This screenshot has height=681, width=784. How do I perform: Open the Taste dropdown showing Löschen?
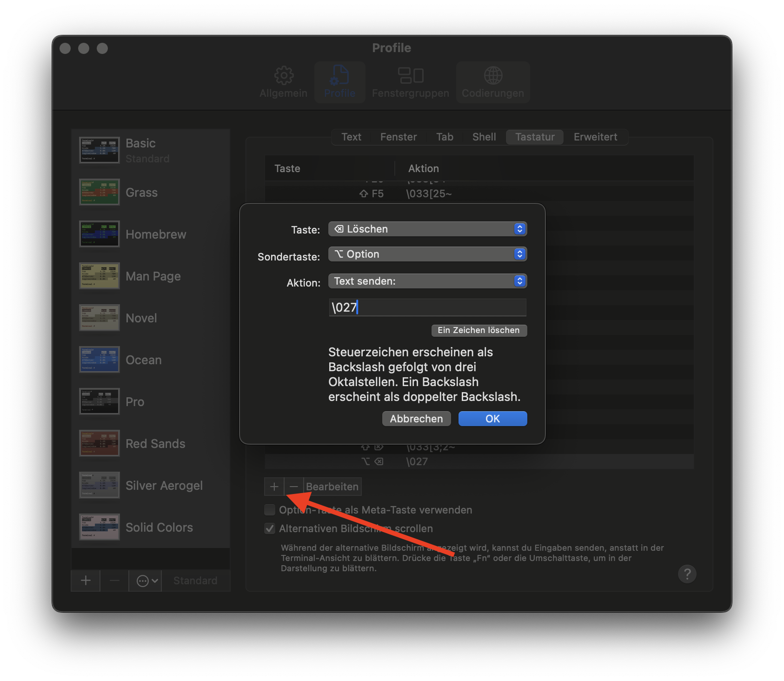point(427,229)
